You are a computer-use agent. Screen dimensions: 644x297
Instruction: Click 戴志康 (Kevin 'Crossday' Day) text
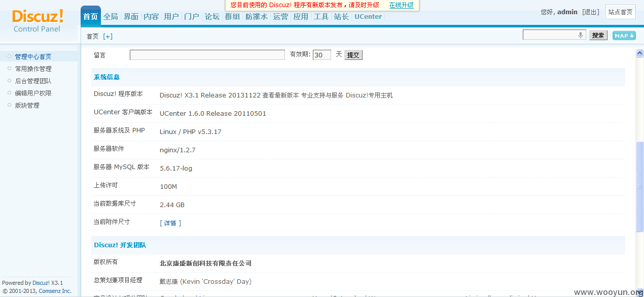pyautogui.click(x=205, y=282)
